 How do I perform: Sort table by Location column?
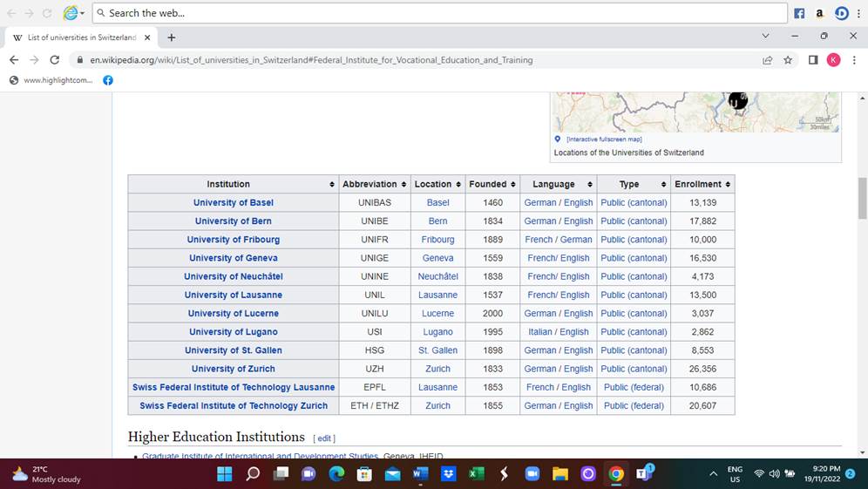click(458, 185)
